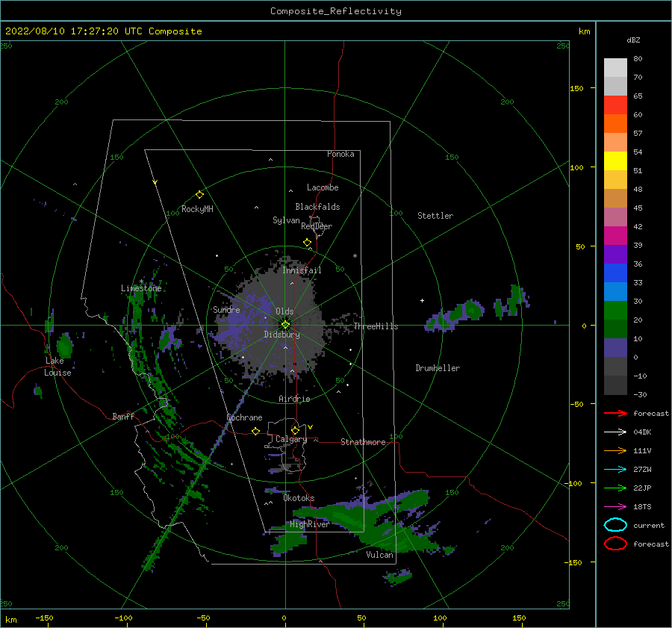Click the HighRiver label
Image resolution: width=672 pixels, height=628 pixels.
point(310,524)
